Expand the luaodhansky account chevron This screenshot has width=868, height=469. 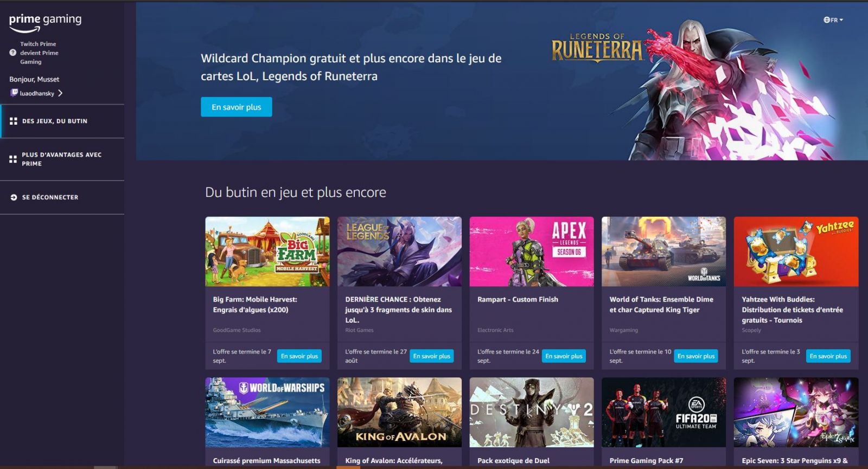(60, 93)
